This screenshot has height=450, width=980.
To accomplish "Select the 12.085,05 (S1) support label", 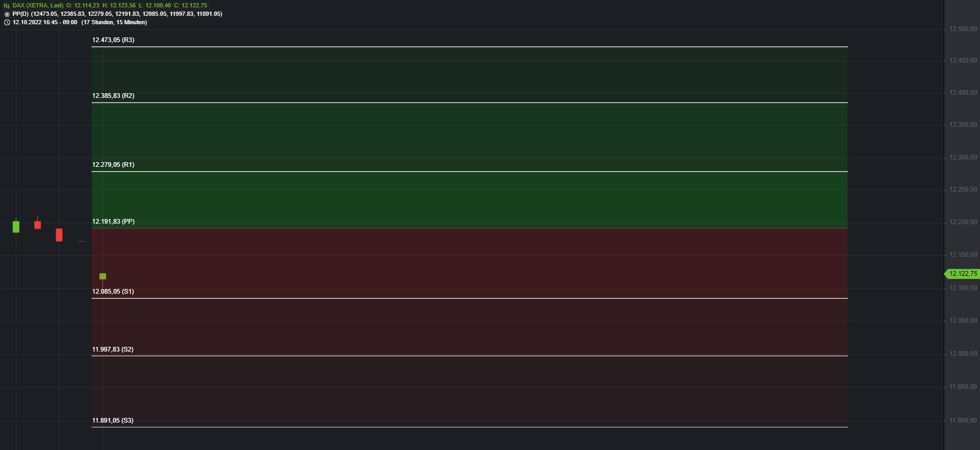I will [x=113, y=292].
